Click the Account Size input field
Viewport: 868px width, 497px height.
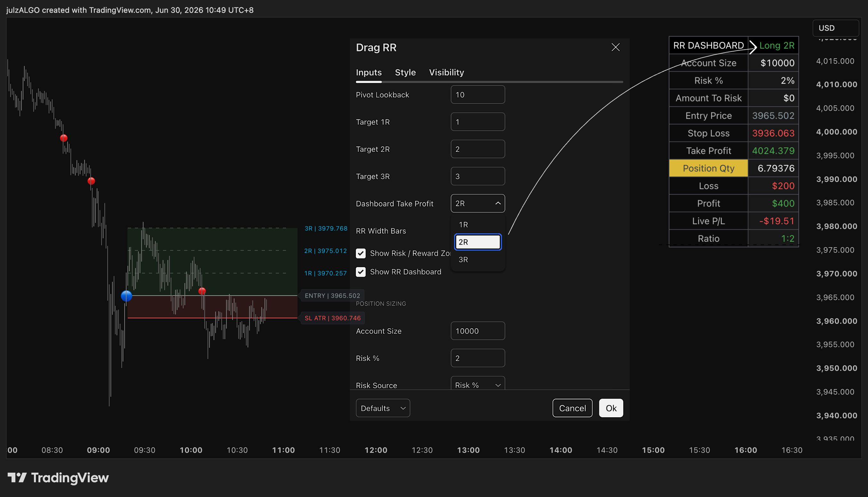(x=478, y=331)
